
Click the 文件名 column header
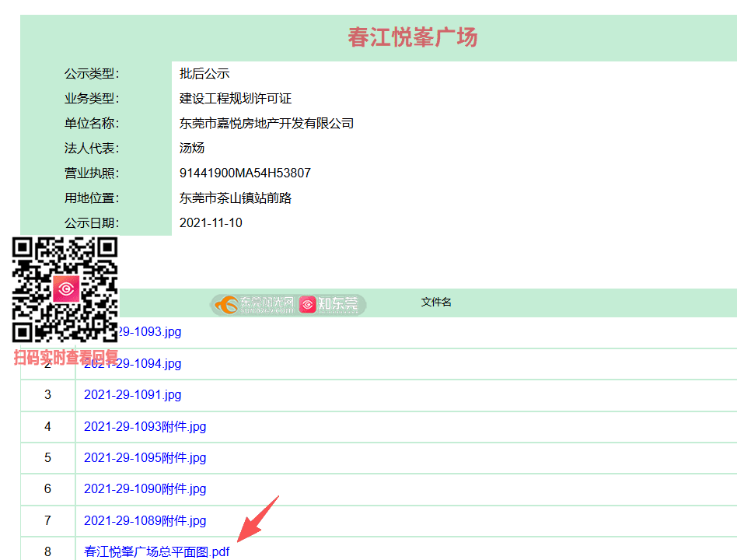(x=436, y=302)
